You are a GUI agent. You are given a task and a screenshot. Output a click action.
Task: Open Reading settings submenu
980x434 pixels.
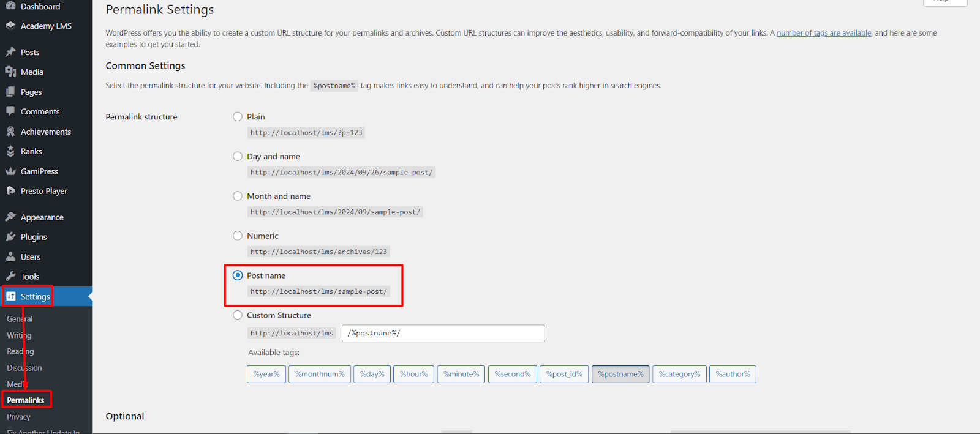point(20,351)
